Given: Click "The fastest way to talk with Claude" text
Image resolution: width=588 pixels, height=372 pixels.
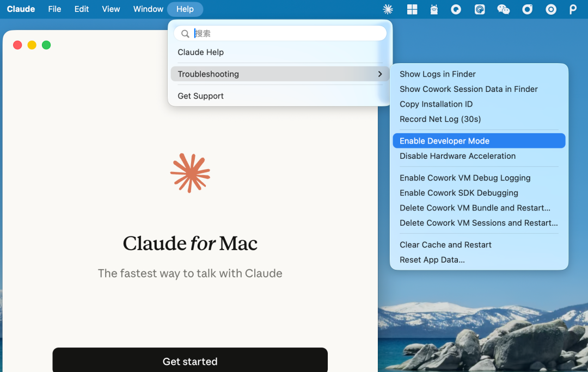Looking at the screenshot, I should point(190,274).
